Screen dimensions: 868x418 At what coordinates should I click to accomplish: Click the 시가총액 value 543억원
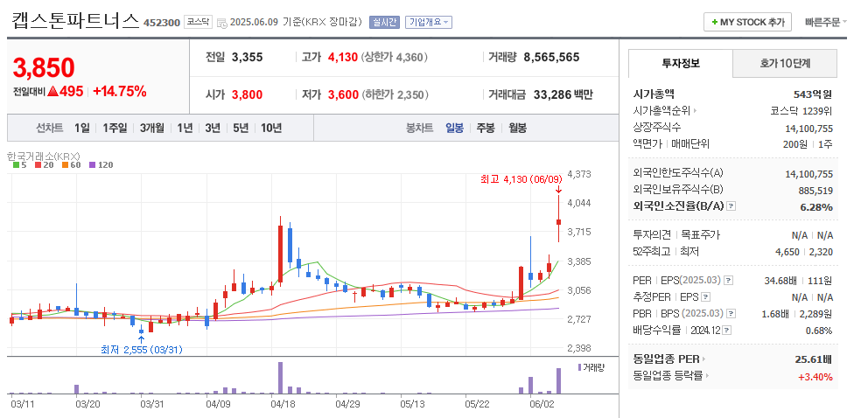point(812,94)
